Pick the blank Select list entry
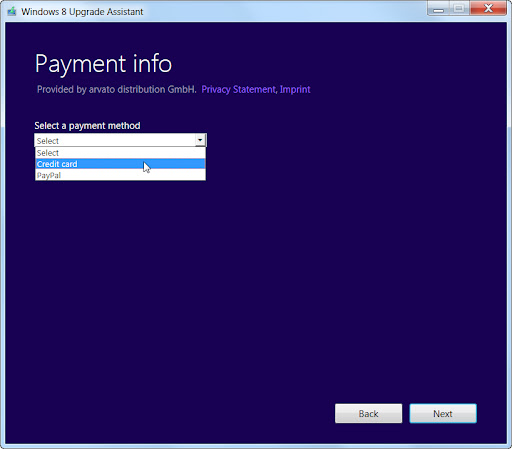Viewport: 512px width, 449px height. [x=120, y=153]
